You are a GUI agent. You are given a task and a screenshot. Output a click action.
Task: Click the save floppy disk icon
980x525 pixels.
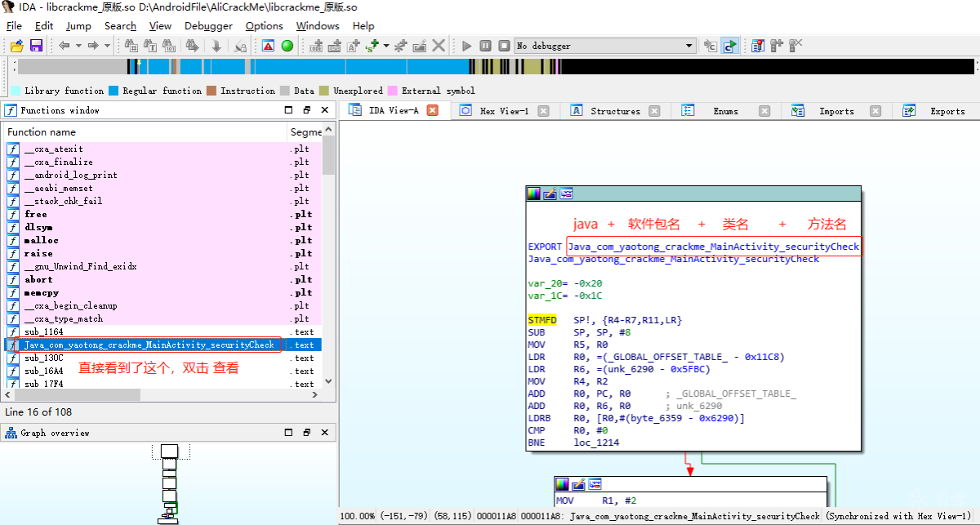click(36, 46)
